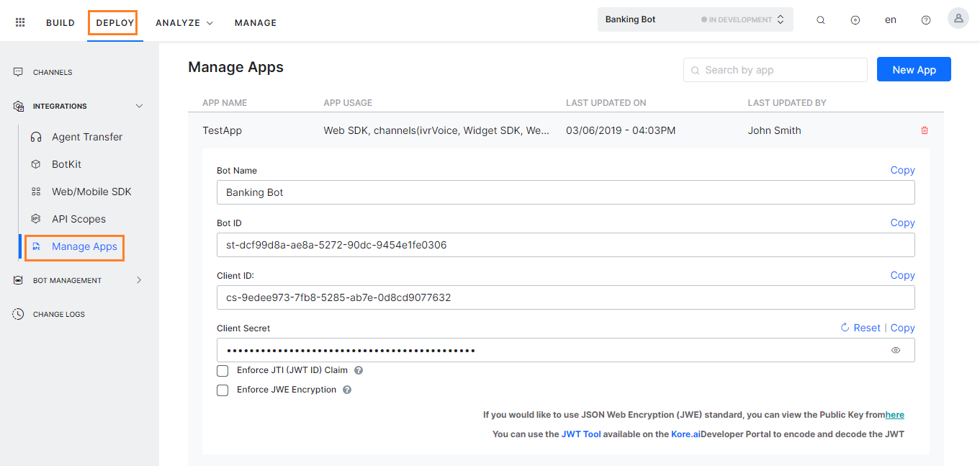
Task: Collapse the Integrations section
Action: 139,106
